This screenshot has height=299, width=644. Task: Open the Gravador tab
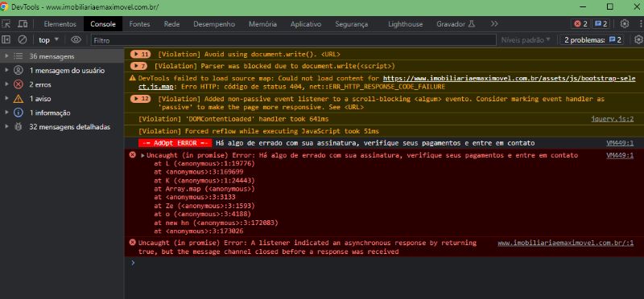click(x=456, y=24)
